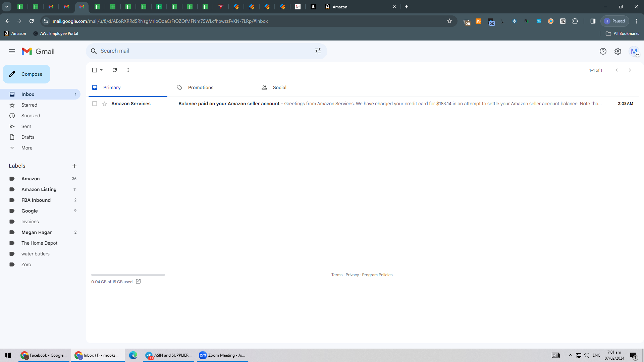Image resolution: width=644 pixels, height=362 pixels.
Task: Open storage management link icon
Action: (x=138, y=282)
